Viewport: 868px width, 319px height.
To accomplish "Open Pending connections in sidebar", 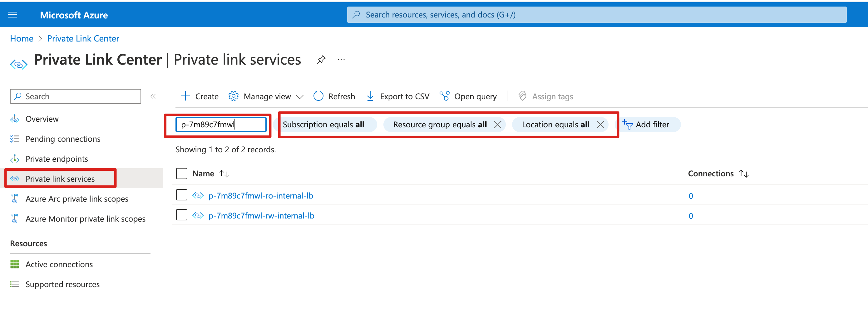I will [63, 139].
